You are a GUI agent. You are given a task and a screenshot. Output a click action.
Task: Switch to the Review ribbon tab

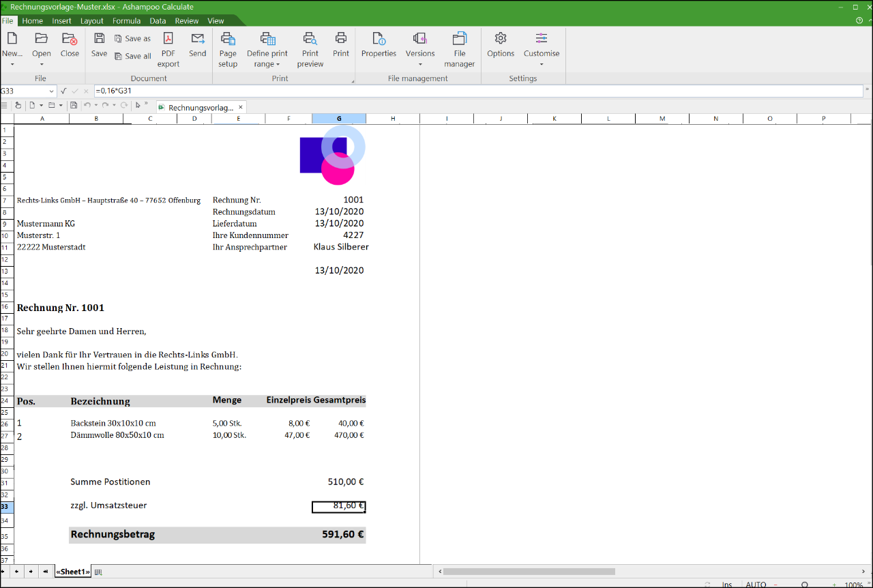tap(187, 20)
